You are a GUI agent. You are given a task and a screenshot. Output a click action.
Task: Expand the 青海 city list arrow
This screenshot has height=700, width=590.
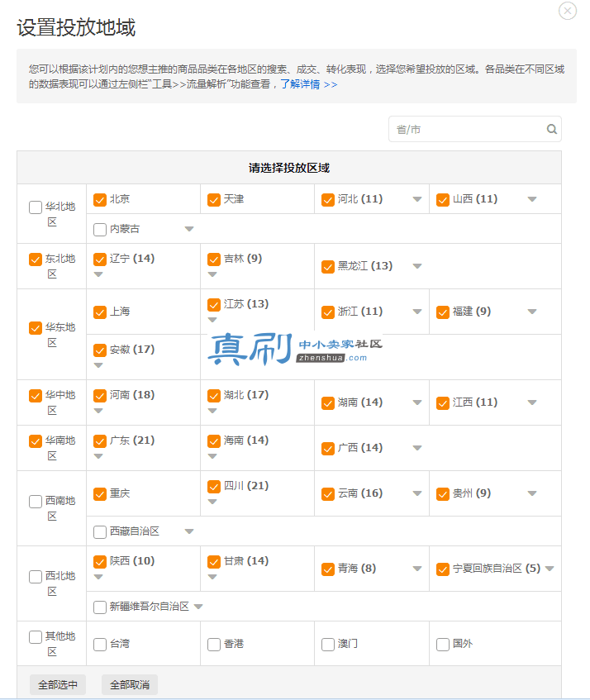click(417, 569)
